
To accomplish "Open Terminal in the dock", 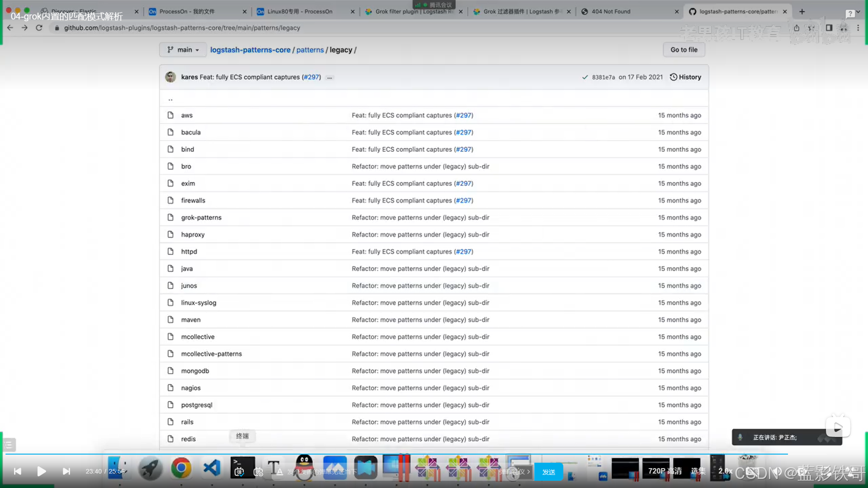I will 242,468.
